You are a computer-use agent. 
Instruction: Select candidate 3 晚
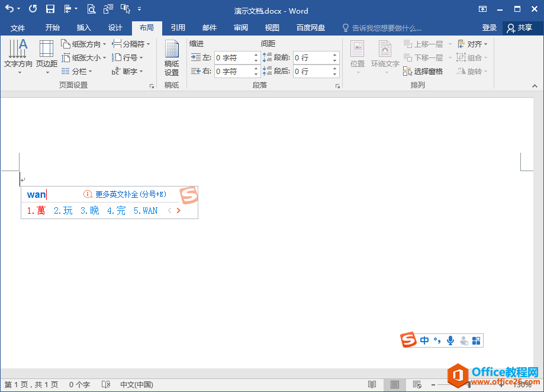(x=90, y=211)
